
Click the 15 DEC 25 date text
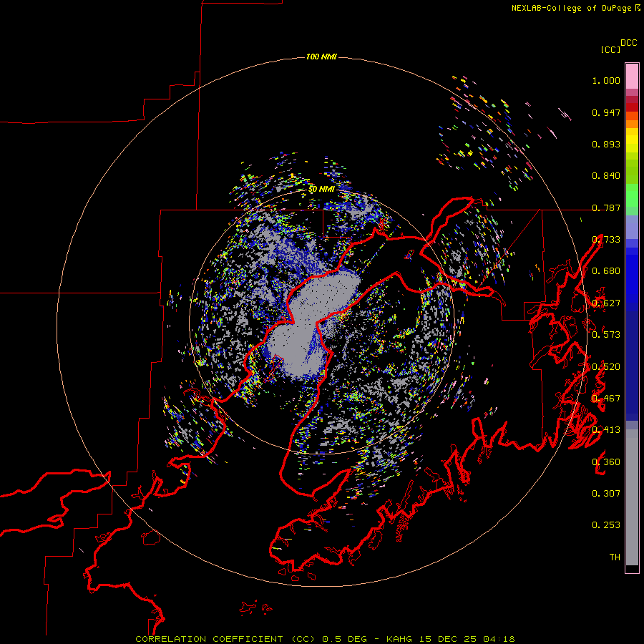coord(448,639)
